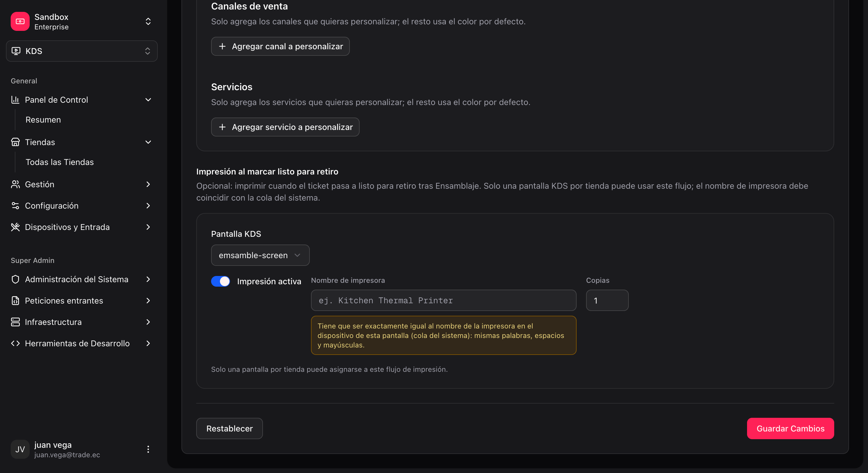Screen dimensions: 868x473
Task: Click the Super Admin section label
Action: 32,261
